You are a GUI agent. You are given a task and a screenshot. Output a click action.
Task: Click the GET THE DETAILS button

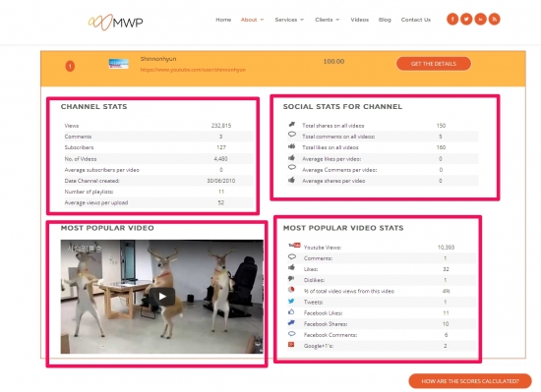click(434, 64)
